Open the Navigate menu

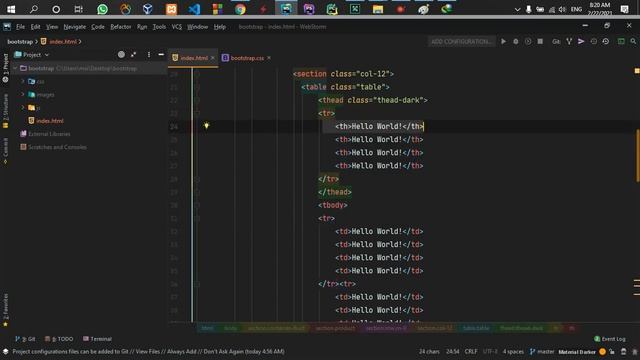pyautogui.click(x=75, y=27)
